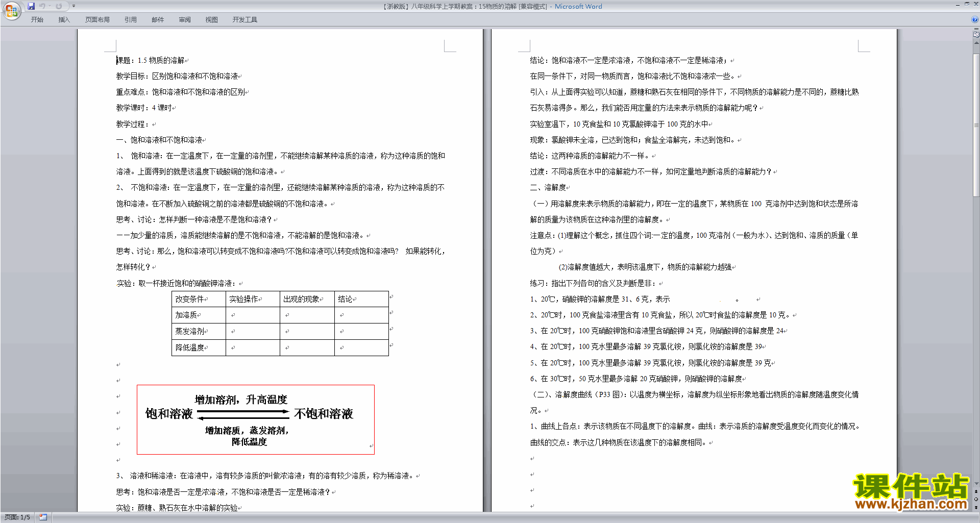
Task: Open the 插入 ribbon tab
Action: 64,20
